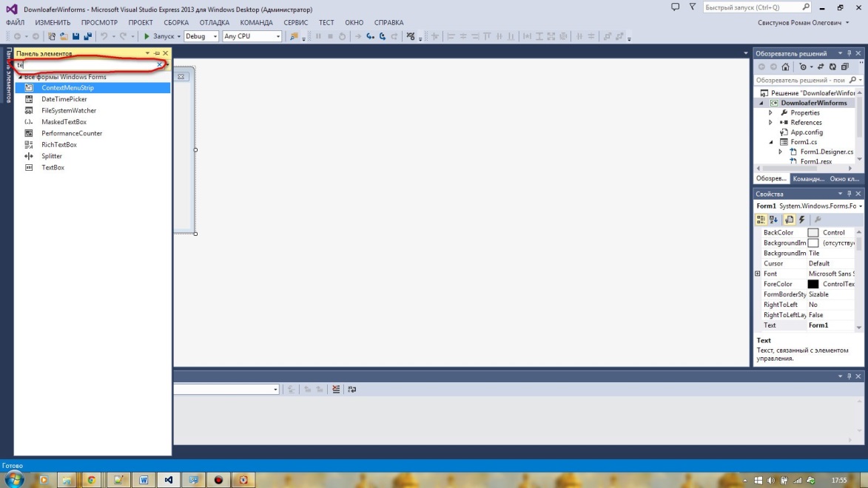Screen dimensions: 868x488
Task: Click Clear All icon in output panel
Action: coord(336,390)
